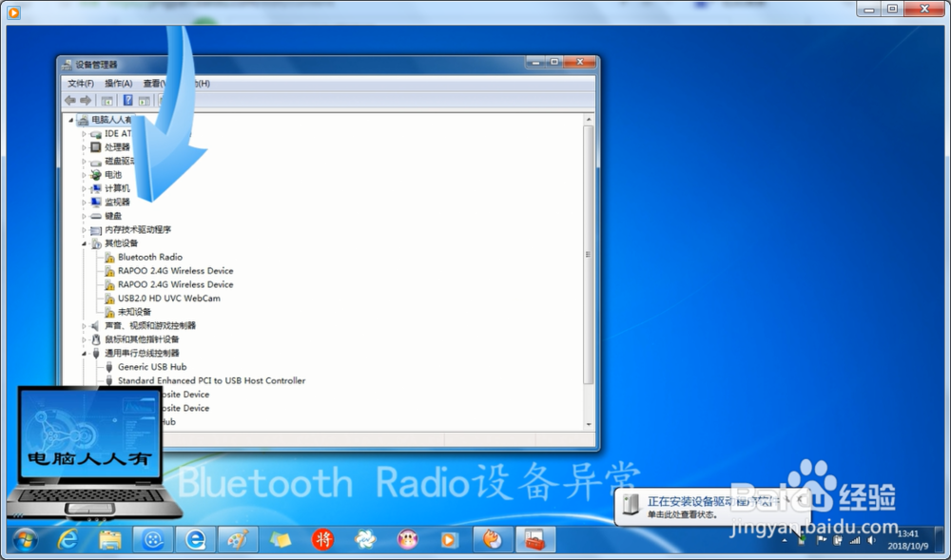This screenshot has width=951, height=560.
Task: Click the 正在安装设备驱动程序软件 notification balloon
Action: click(712, 507)
